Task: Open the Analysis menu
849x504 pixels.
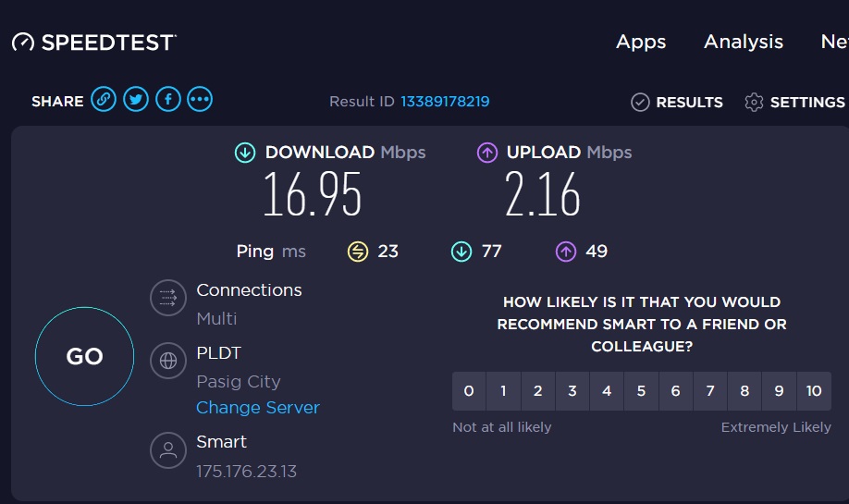Action: [x=744, y=42]
